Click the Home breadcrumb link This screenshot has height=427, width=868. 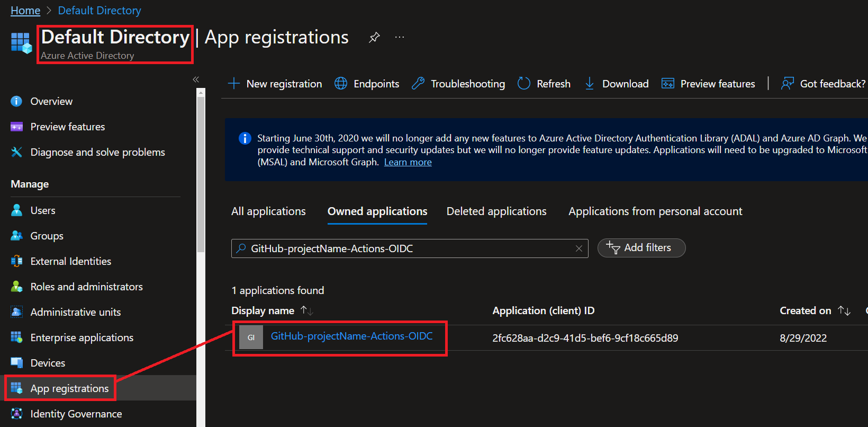point(25,11)
